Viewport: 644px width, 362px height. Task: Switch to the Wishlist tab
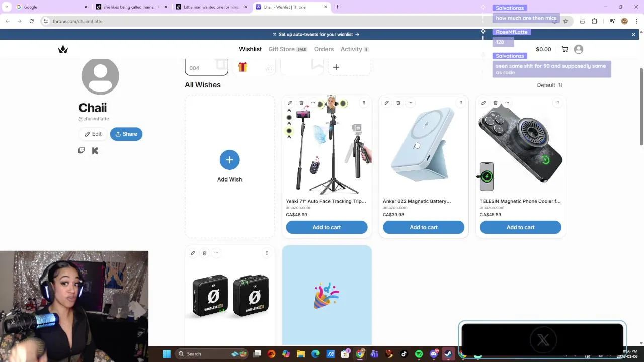(250, 49)
